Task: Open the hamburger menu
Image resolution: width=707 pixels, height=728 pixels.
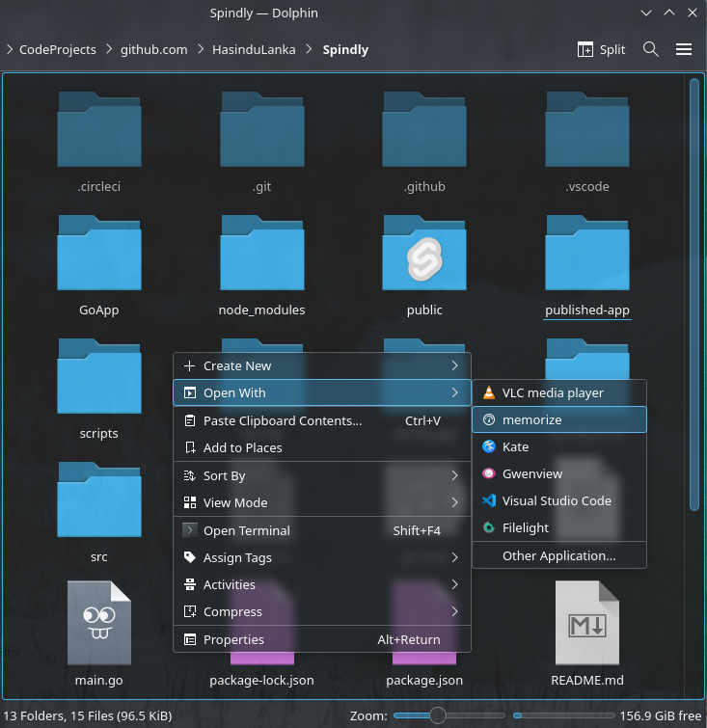Action: click(684, 49)
